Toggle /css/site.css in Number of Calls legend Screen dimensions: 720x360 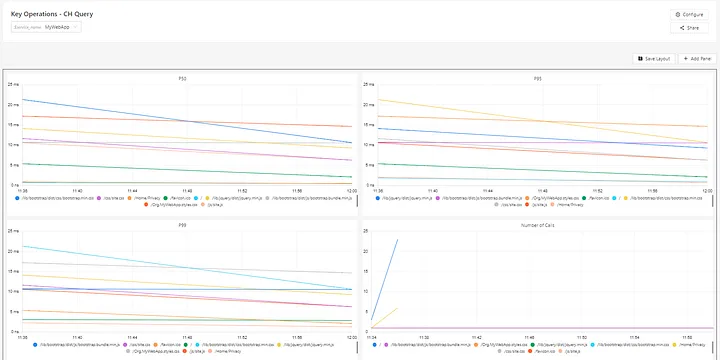pos(510,351)
